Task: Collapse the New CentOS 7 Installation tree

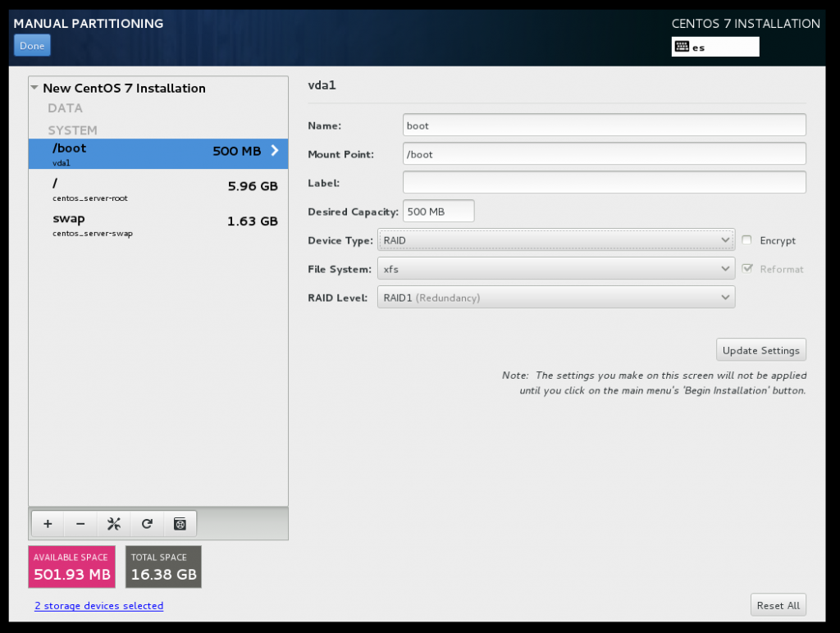Action: 34,87
